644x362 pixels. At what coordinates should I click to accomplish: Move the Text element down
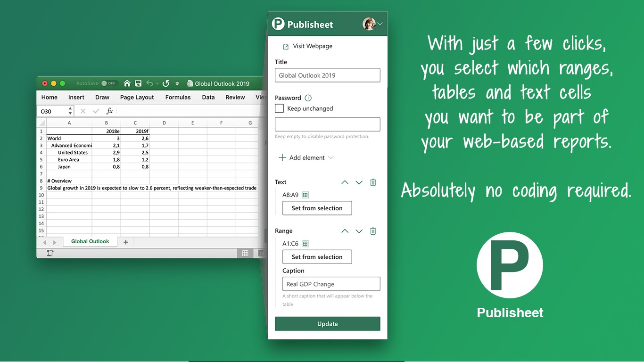[359, 182]
